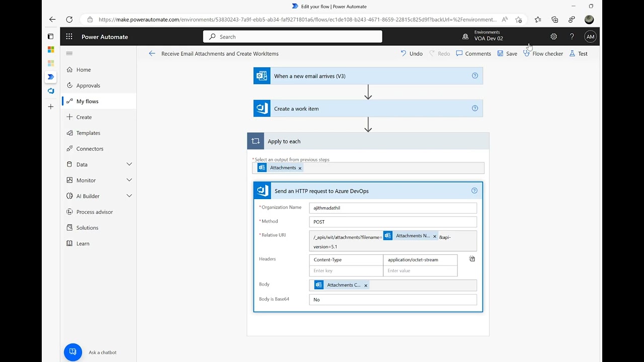The width and height of the screenshot is (644, 362).
Task: Open help for Send an HTTP request
Action: coord(474,191)
